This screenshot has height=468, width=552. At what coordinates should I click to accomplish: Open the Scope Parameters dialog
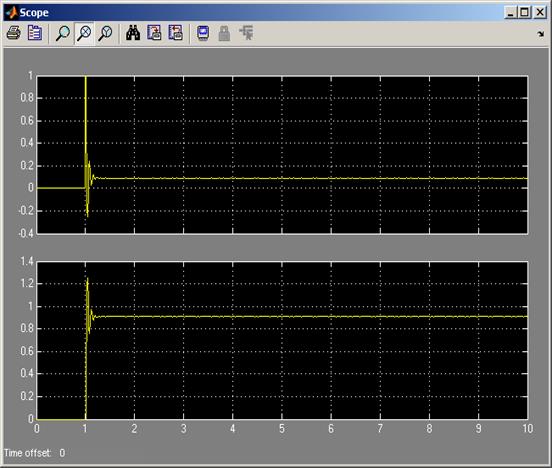(35, 33)
